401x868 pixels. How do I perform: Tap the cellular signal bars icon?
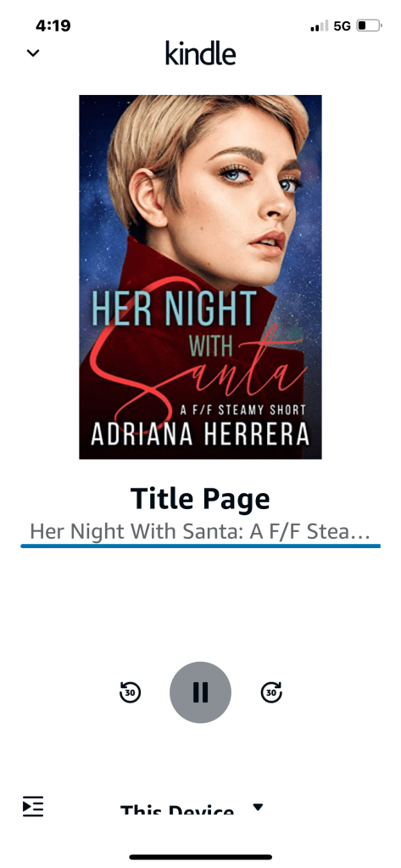pos(319,25)
